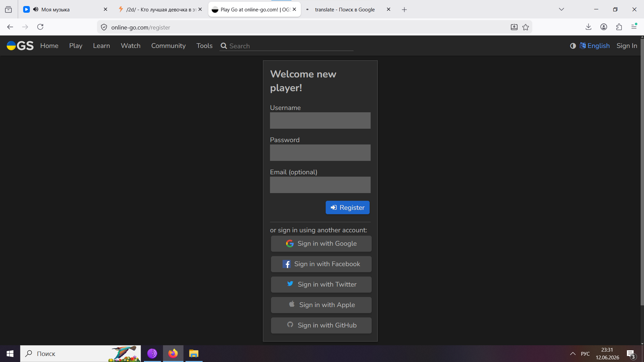Click the Password input field

(x=320, y=153)
